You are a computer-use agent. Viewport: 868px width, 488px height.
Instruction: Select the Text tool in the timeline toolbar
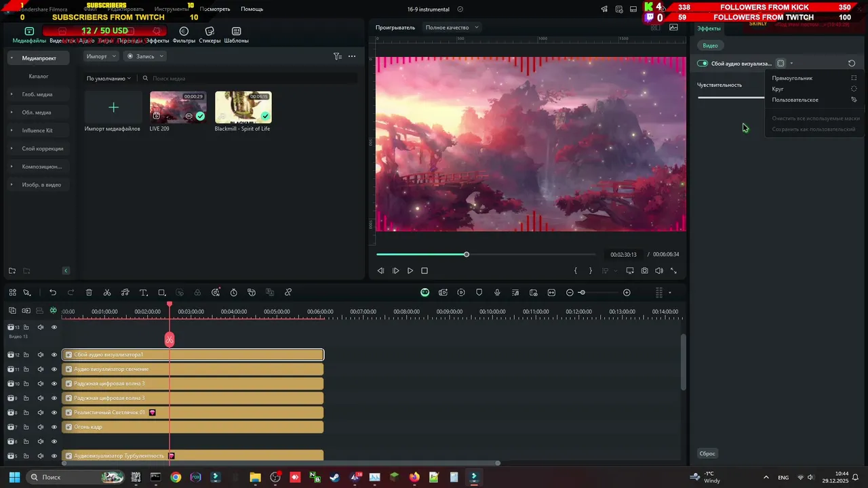[x=143, y=292]
